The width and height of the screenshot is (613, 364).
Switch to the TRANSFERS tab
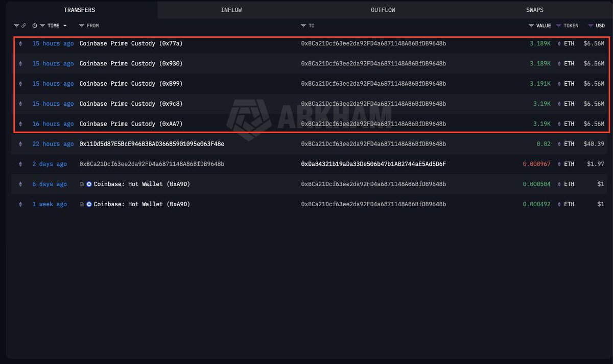79,10
